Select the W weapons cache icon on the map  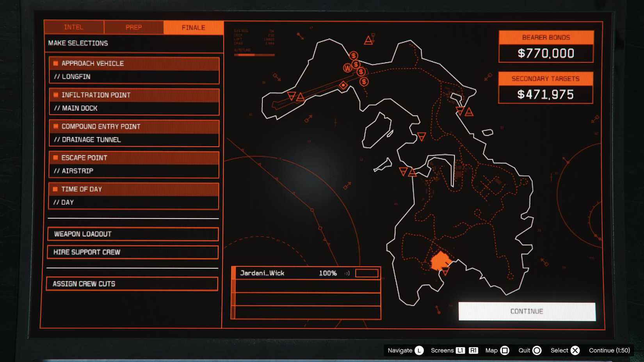(x=347, y=67)
